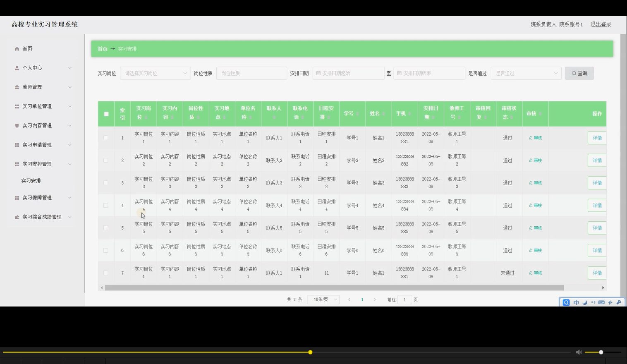627x364 pixels.
Task: Click the 岗位性质 input field
Action: click(x=251, y=73)
